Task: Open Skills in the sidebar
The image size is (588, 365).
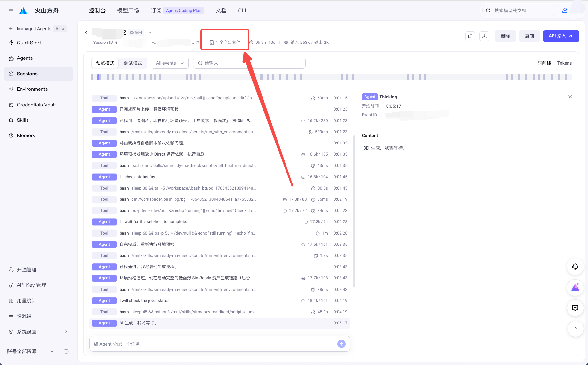Action: (39, 120)
